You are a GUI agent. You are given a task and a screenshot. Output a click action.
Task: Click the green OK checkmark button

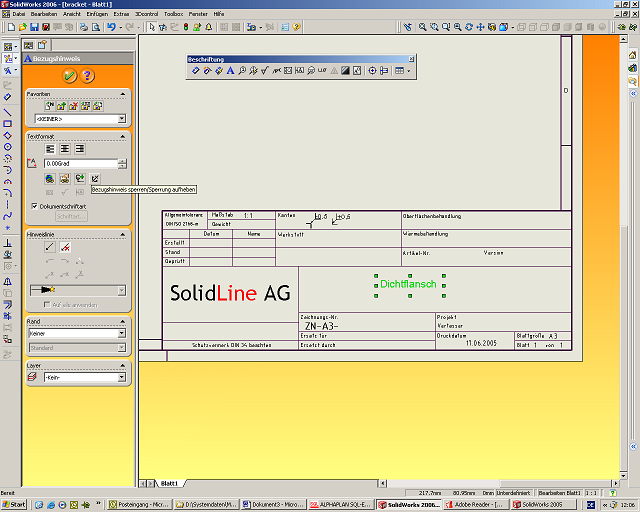69,76
